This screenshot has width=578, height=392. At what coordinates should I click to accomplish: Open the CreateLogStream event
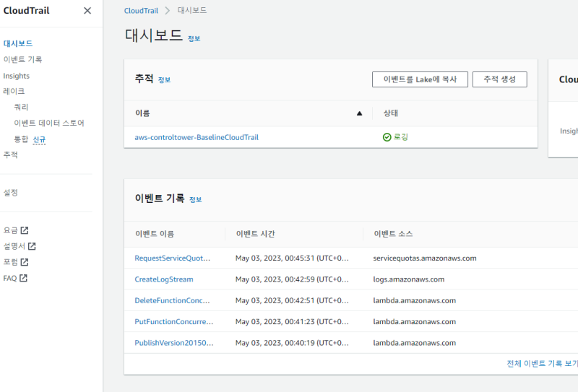click(164, 279)
